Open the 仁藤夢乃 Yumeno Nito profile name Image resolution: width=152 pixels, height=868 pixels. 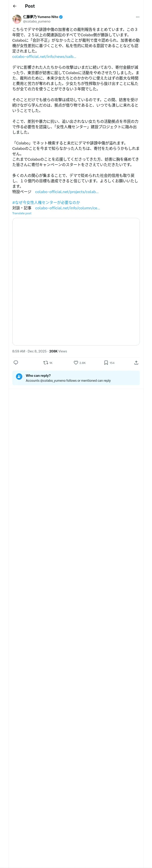[x=40, y=17]
